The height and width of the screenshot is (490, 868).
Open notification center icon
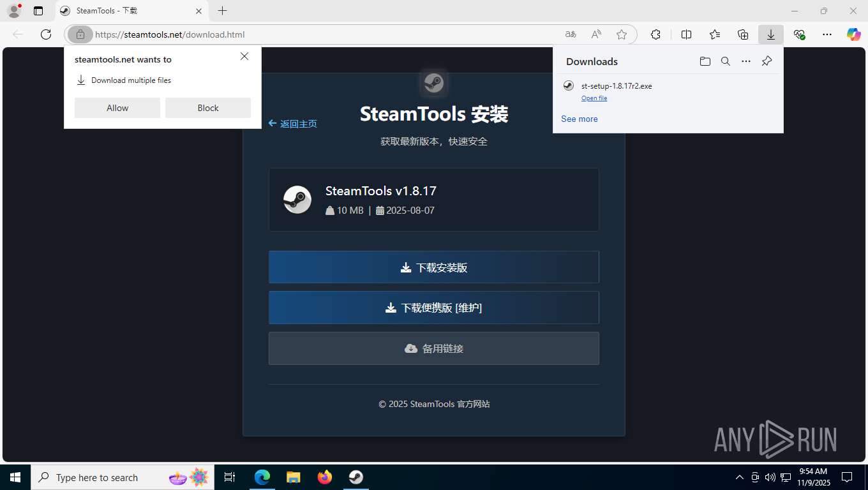click(x=847, y=477)
